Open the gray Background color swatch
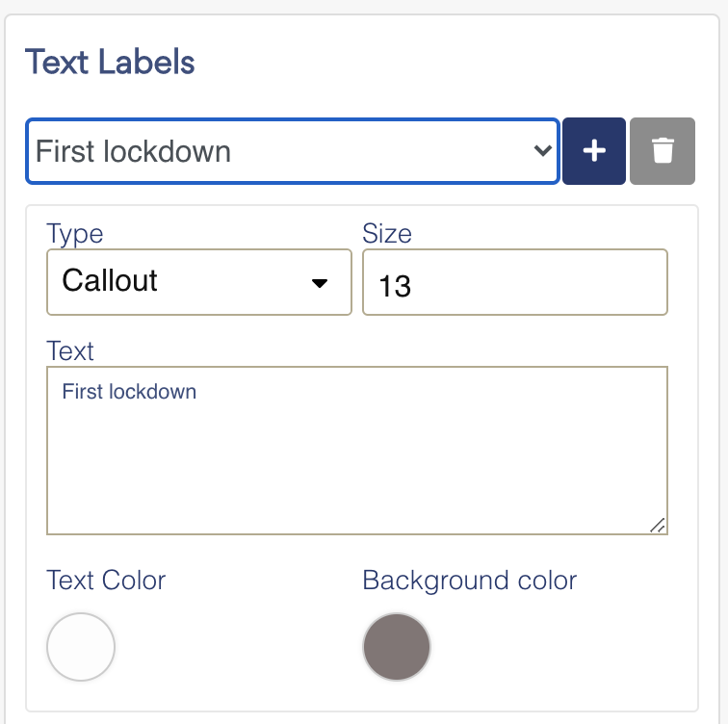The height and width of the screenshot is (724, 728). (397, 647)
